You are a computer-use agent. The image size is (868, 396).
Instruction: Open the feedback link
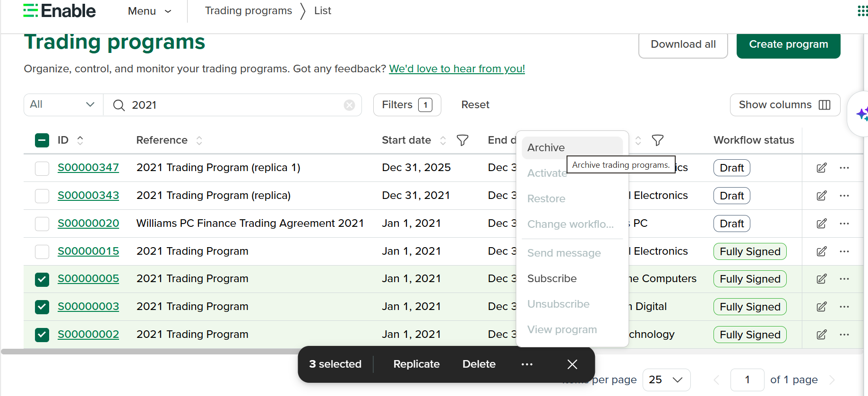457,69
